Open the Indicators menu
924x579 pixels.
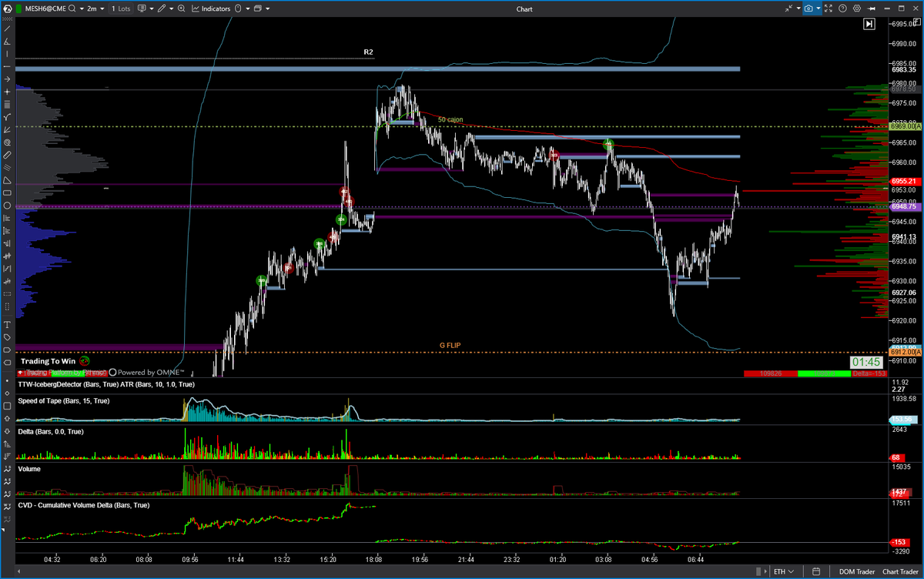click(x=211, y=8)
